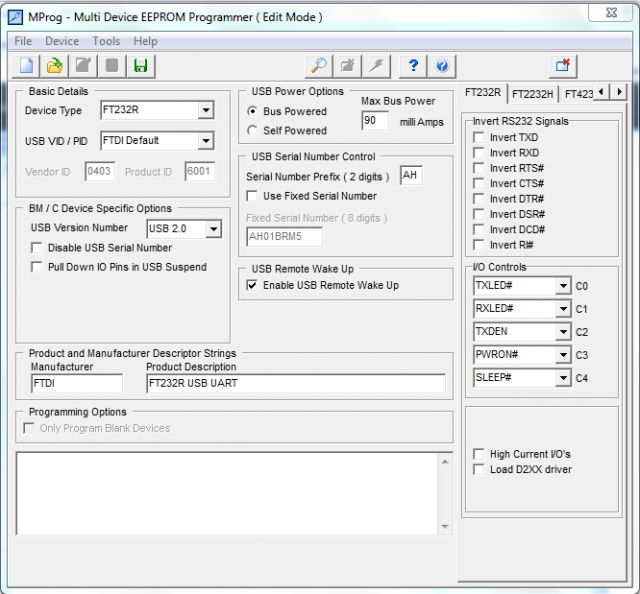Open the Help menu
Viewport: 640px width, 594px height.
point(145,41)
